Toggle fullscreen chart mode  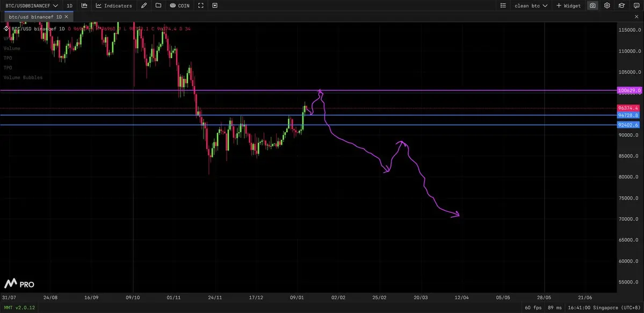pos(200,6)
